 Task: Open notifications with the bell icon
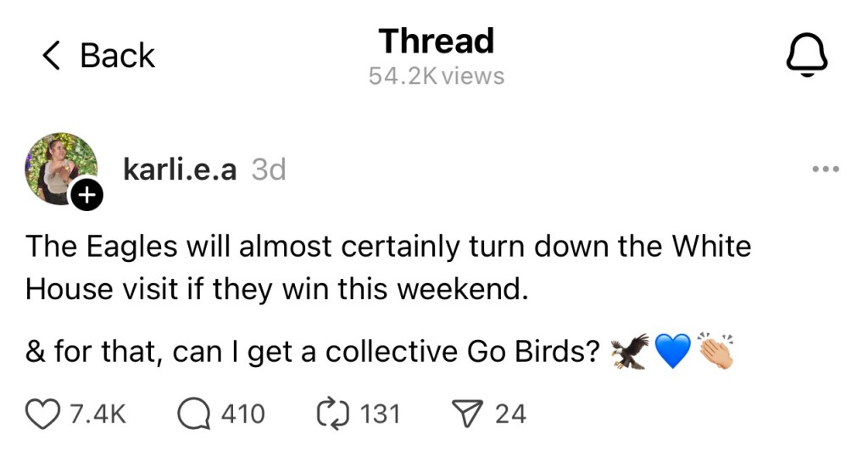(x=806, y=56)
